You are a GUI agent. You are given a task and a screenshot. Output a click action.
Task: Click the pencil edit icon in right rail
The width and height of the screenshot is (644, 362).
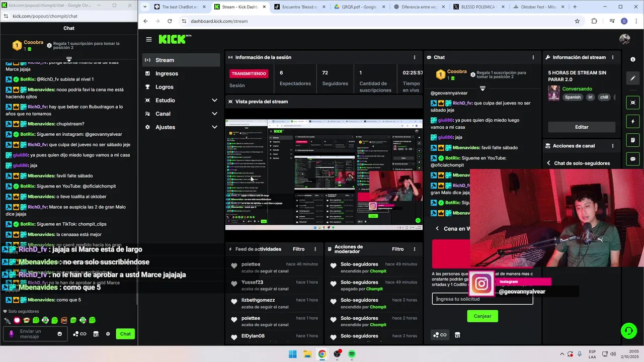click(633, 78)
